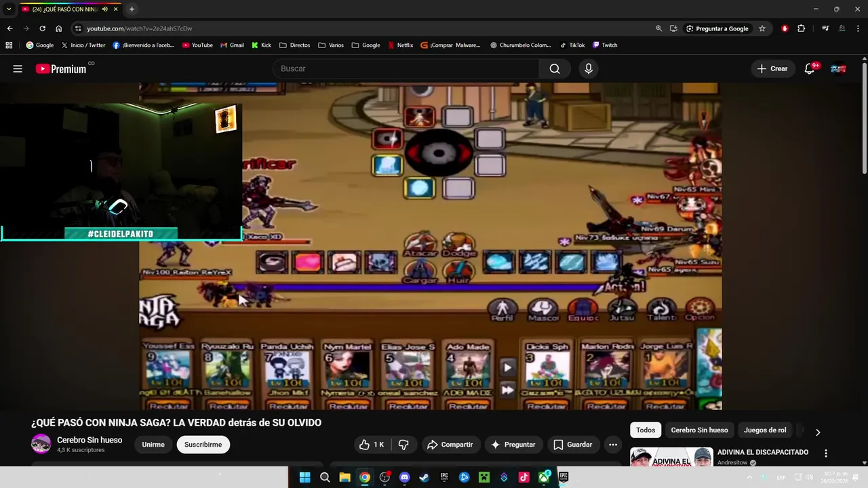868x488 pixels.
Task: Install app icon in address bar
Action: [x=673, y=28]
